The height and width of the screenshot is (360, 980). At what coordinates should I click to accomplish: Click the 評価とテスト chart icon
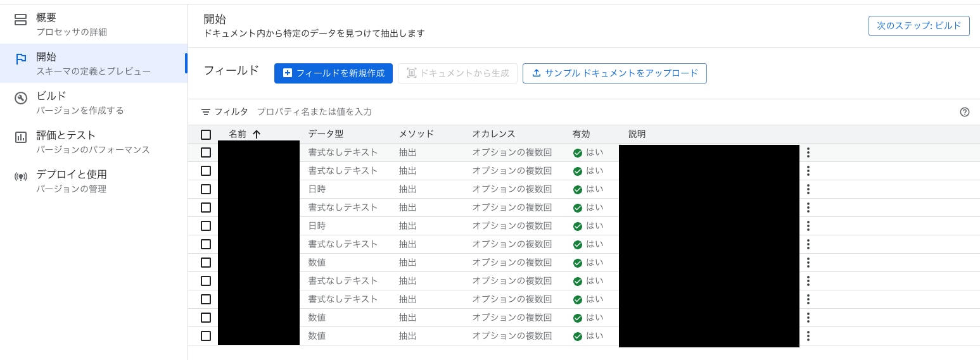tap(21, 137)
